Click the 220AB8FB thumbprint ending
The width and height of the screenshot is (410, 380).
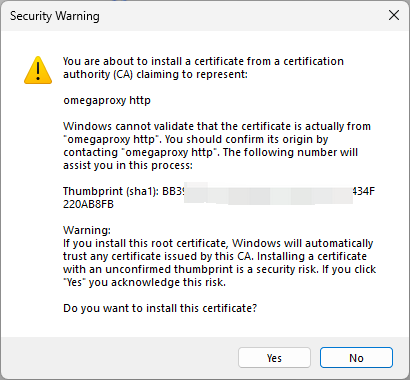tap(88, 204)
